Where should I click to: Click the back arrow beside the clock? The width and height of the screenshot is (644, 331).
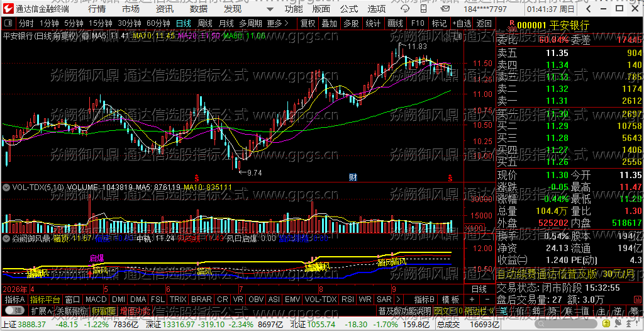(x=589, y=9)
